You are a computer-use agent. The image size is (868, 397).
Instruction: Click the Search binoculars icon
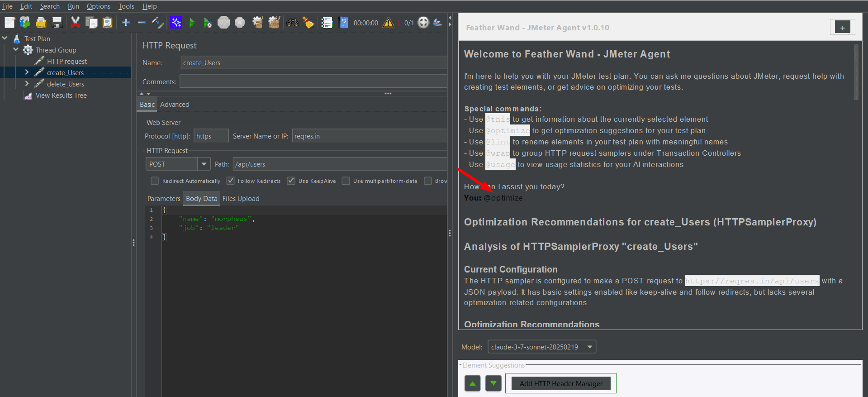(292, 22)
